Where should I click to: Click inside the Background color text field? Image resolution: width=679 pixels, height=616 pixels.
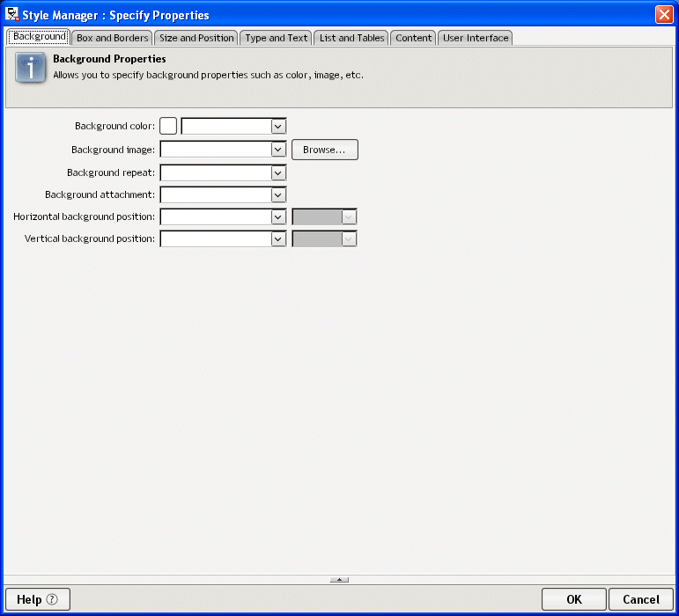point(226,127)
